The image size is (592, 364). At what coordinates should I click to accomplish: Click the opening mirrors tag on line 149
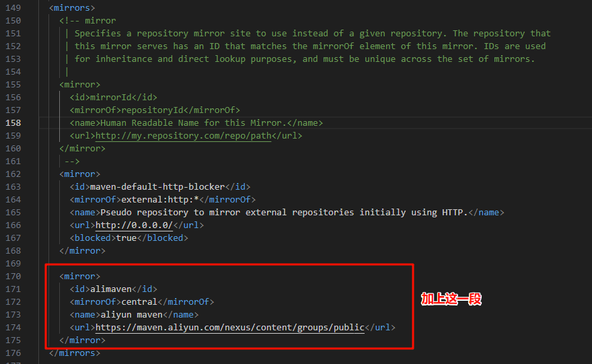pyautogui.click(x=72, y=8)
